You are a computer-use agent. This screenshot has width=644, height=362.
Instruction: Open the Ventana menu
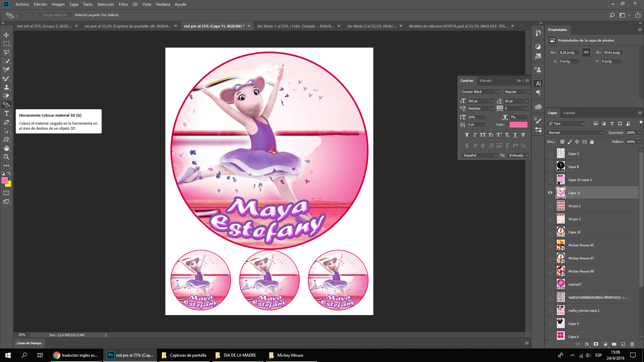coord(163,4)
